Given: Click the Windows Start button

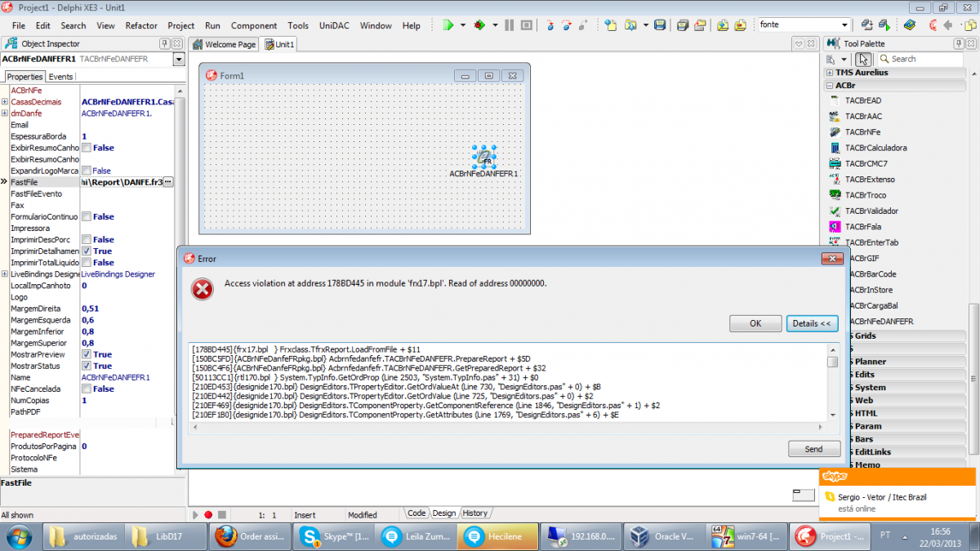Looking at the screenshot, I should point(18,536).
